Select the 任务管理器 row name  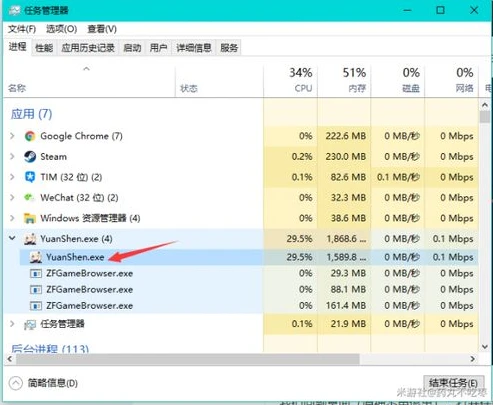[x=62, y=324]
